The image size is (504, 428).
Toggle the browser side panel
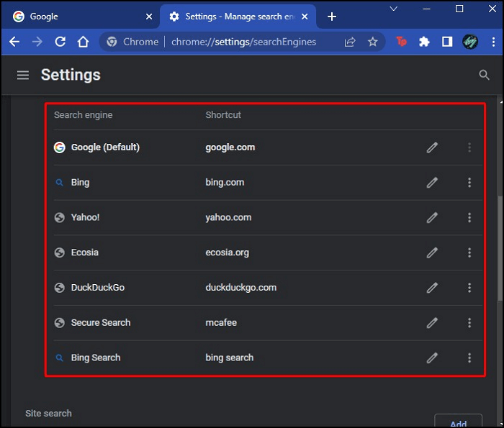[x=447, y=42]
